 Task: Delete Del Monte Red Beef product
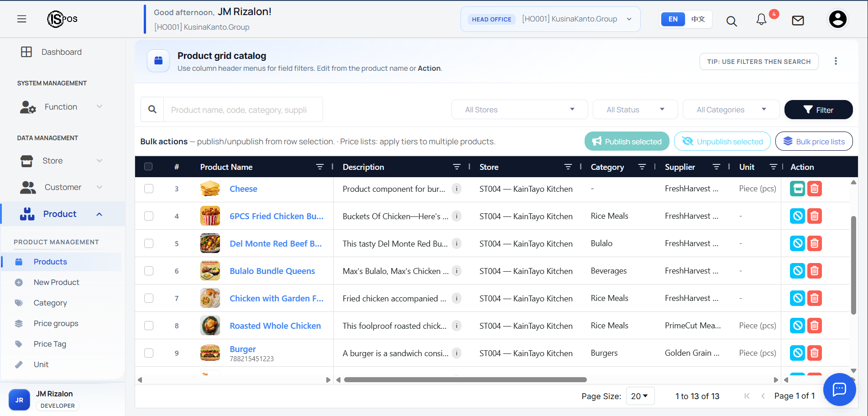[x=815, y=243]
